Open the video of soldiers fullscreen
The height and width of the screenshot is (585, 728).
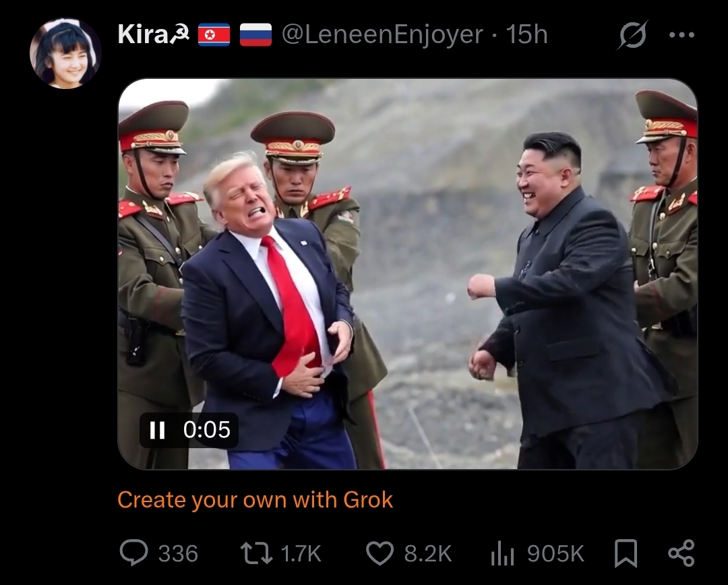(408, 274)
